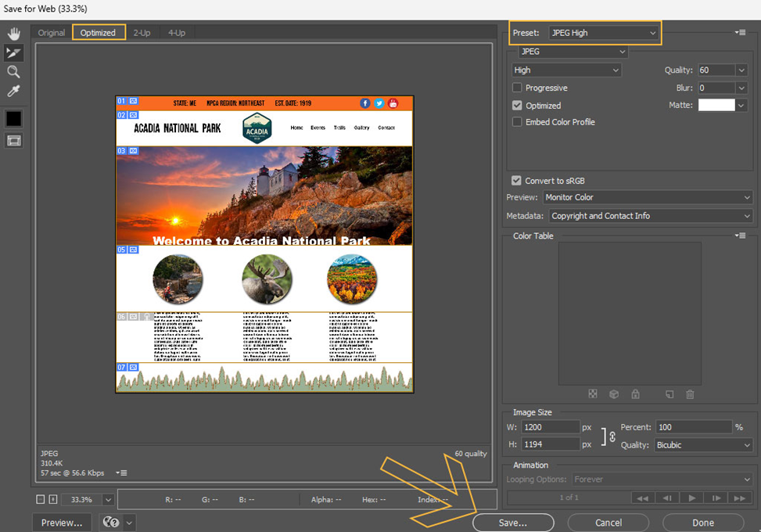This screenshot has width=761, height=532.
Task: Click the constrain proportions link icon
Action: coord(612,437)
